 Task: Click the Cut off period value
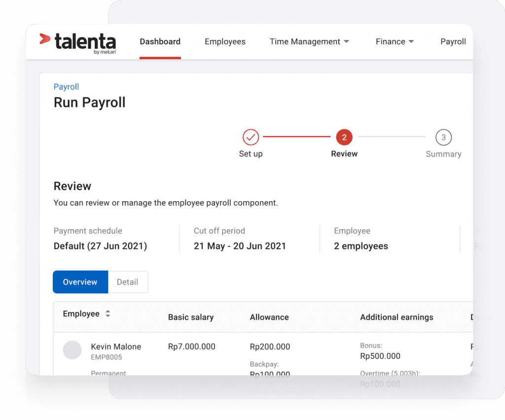pos(240,246)
